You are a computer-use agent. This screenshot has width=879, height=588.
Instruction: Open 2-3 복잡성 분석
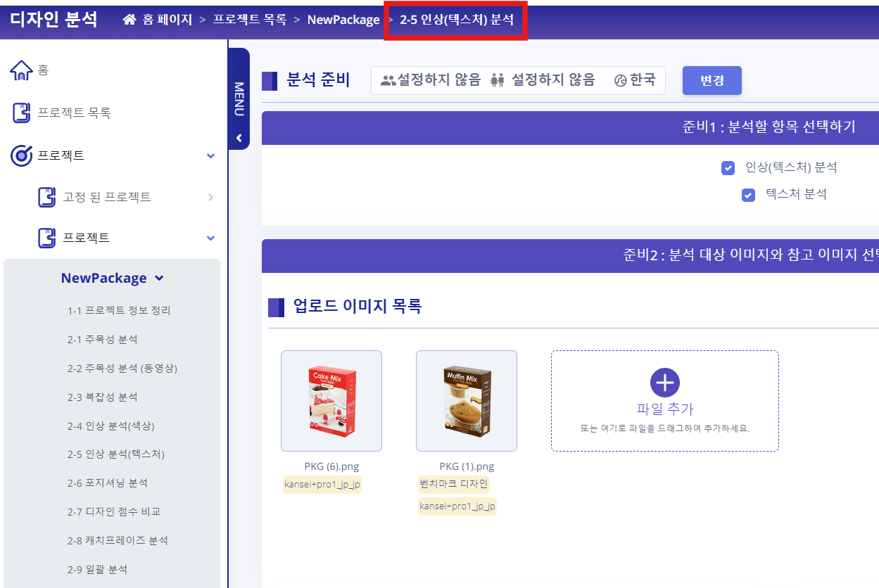tap(103, 397)
